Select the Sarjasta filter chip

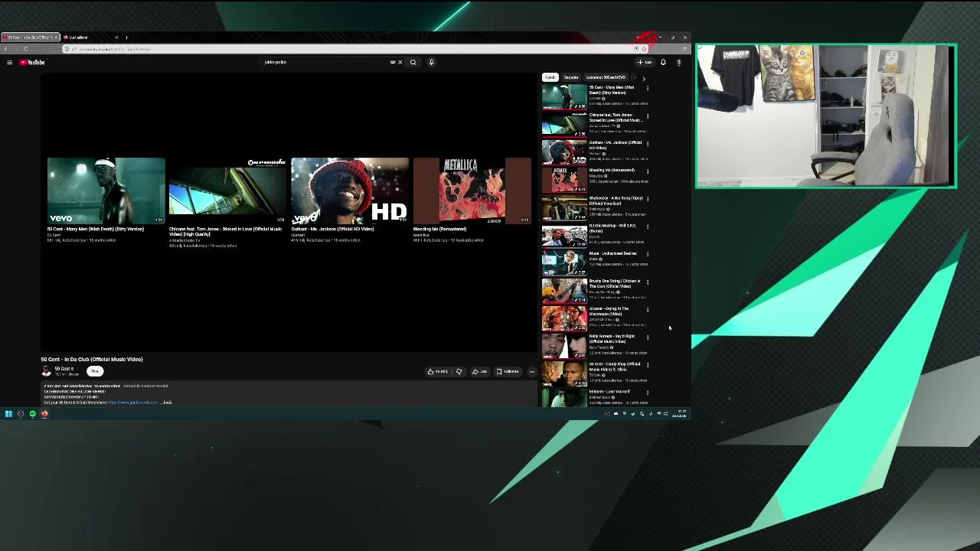tap(571, 77)
